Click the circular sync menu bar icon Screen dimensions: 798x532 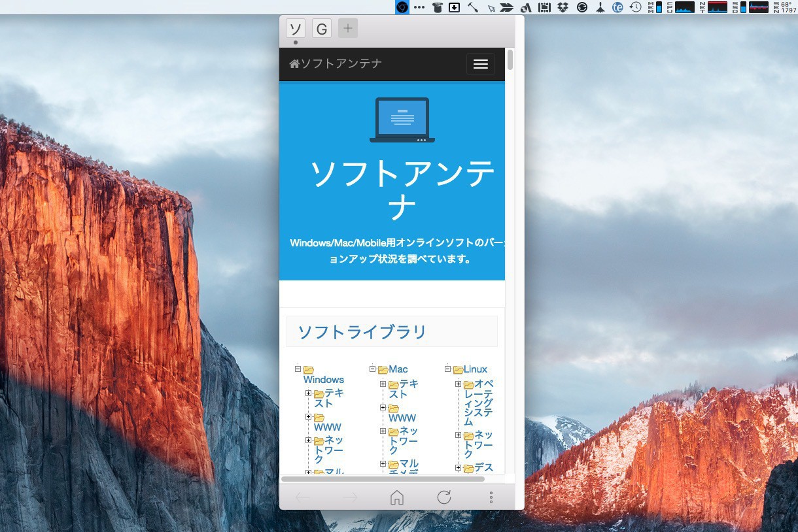(582, 7)
